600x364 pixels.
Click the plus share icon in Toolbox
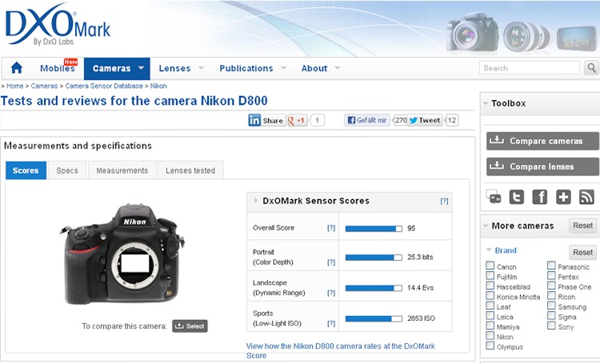coord(563,197)
